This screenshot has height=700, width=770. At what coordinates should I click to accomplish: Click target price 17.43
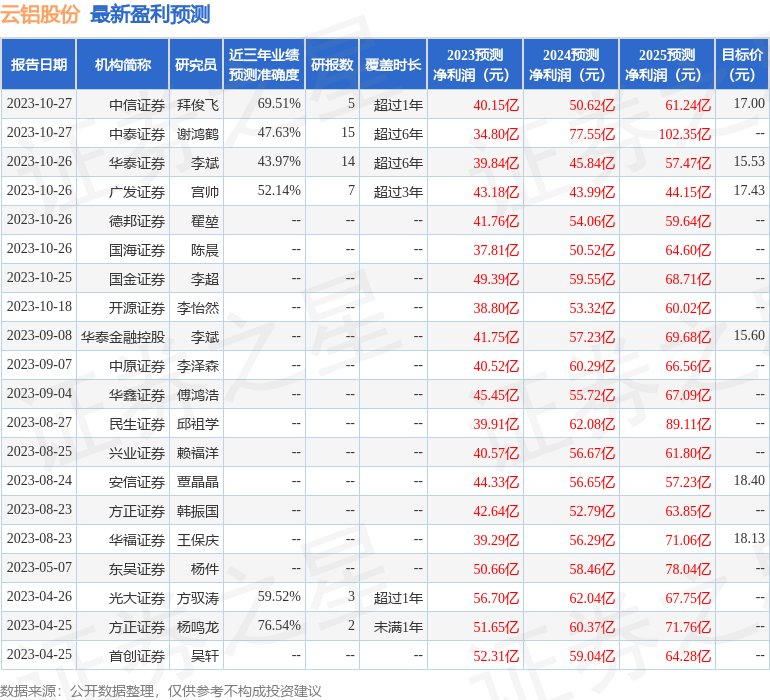(749, 191)
